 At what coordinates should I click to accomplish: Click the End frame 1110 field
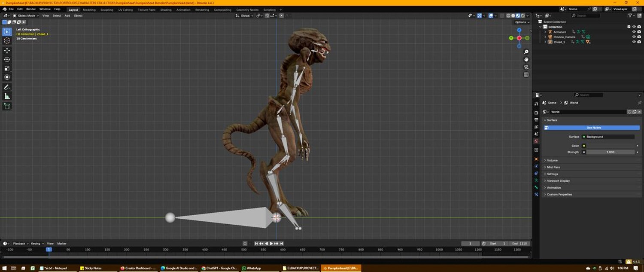point(519,244)
